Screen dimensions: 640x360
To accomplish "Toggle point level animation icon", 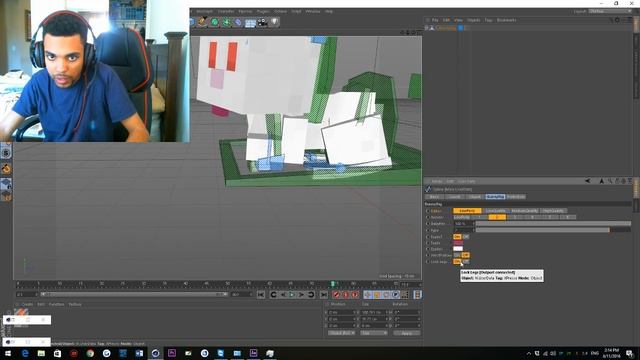I will (405, 295).
